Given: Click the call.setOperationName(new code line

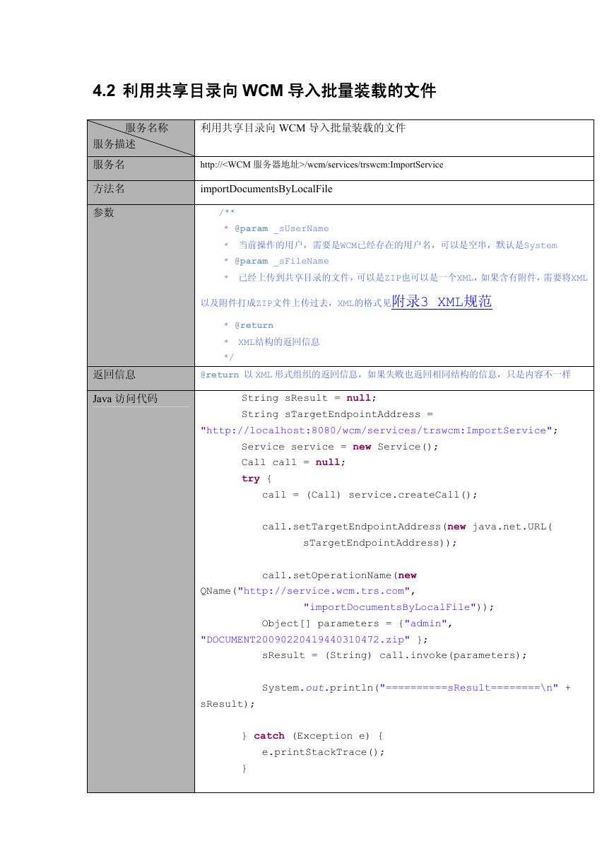Looking at the screenshot, I should tap(339, 575).
